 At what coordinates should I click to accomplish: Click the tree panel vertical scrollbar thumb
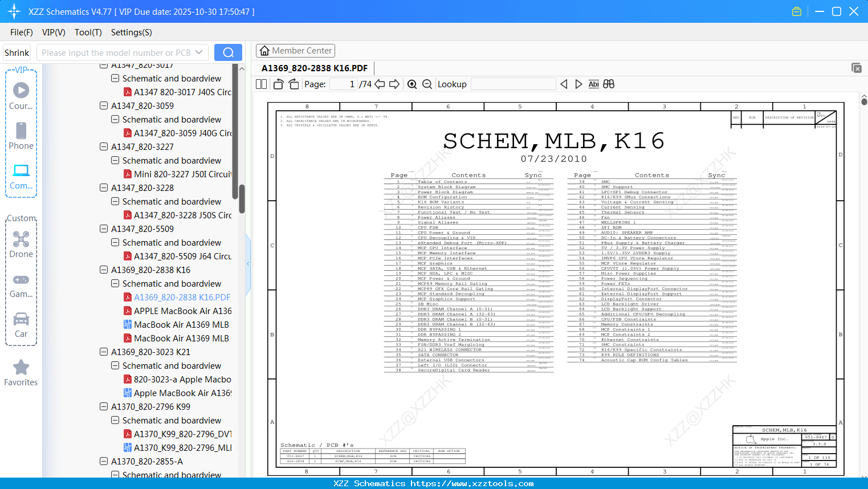242,198
